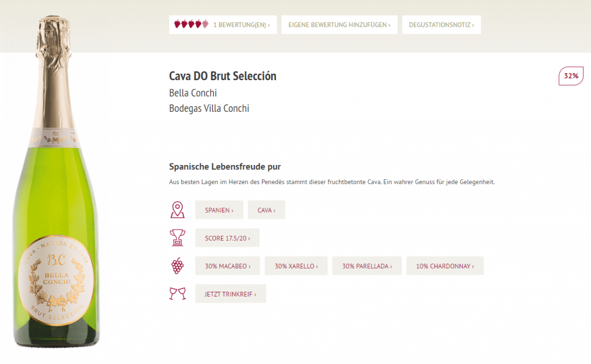Open the 1 Bewertung(en) reviews
This screenshot has width=591, height=364.
(x=241, y=25)
